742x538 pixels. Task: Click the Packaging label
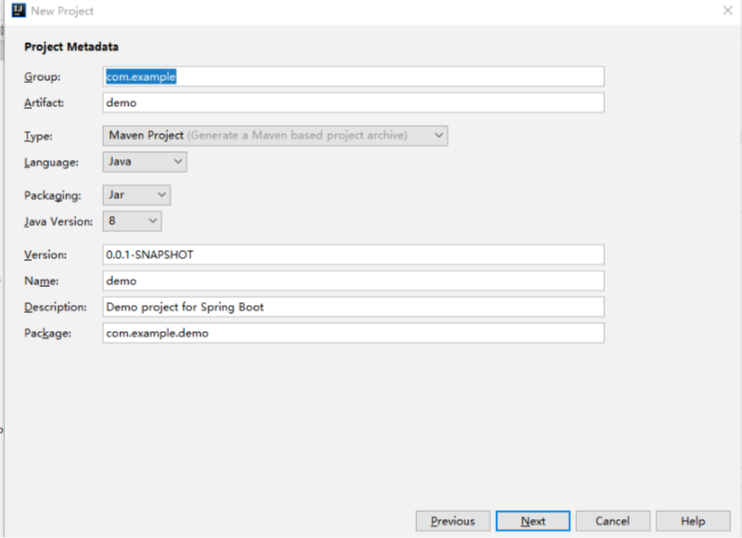[53, 195]
